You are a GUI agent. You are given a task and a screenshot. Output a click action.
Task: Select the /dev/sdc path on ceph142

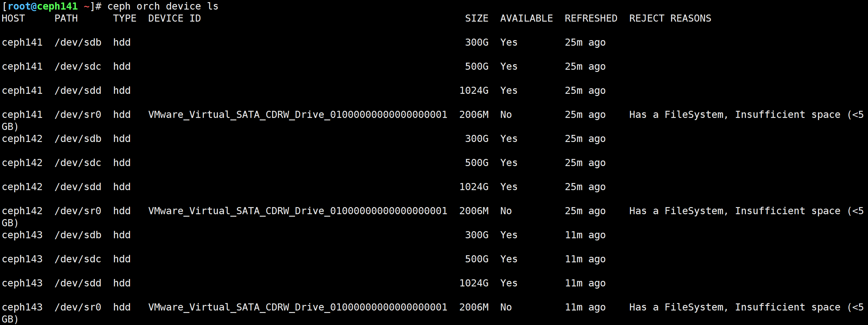[78, 163]
